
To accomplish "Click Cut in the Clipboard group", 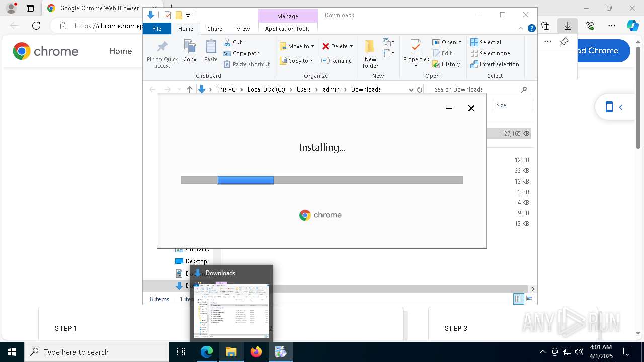I will click(x=233, y=42).
